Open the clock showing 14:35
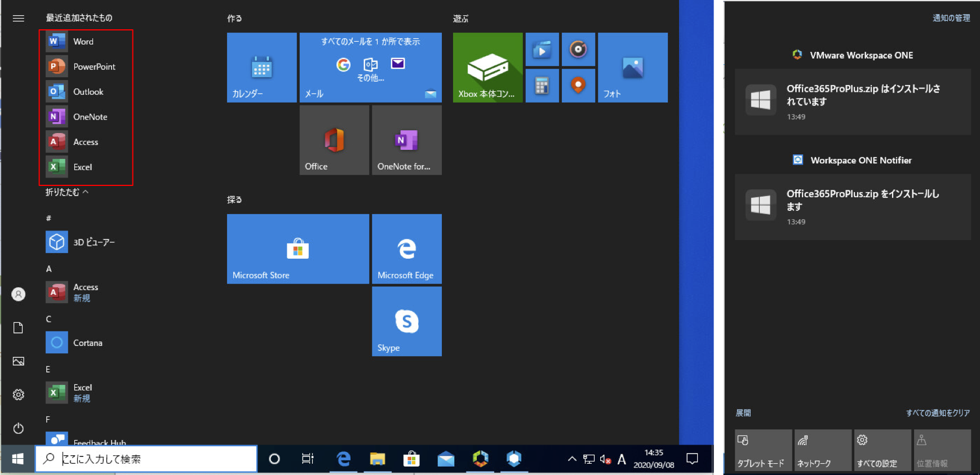This screenshot has width=980, height=475. tap(654, 459)
